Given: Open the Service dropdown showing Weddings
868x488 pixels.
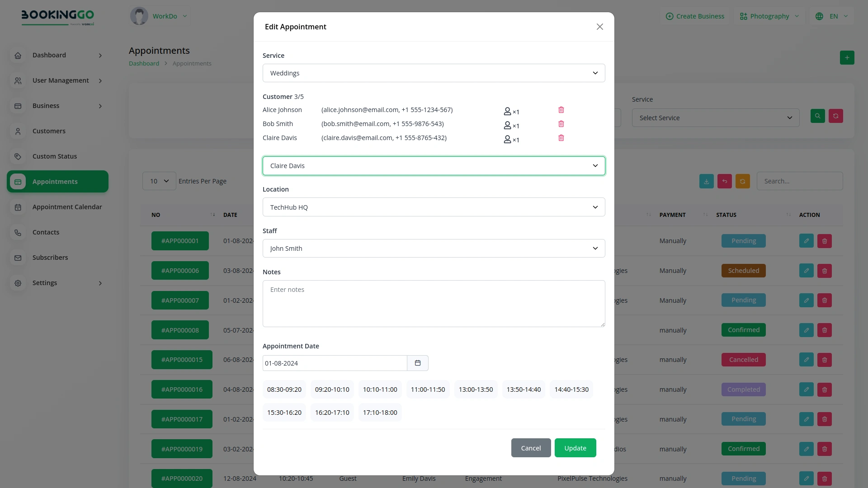Looking at the screenshot, I should (434, 73).
